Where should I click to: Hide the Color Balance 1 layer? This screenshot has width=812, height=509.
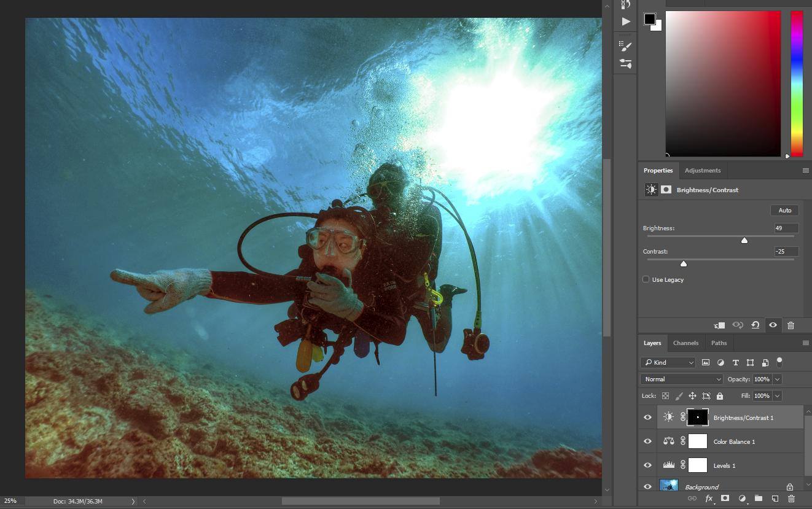click(x=647, y=441)
